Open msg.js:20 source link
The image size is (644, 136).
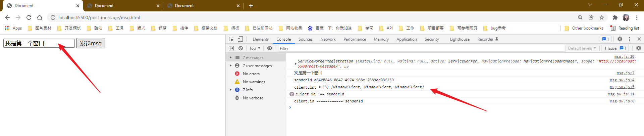point(624,56)
